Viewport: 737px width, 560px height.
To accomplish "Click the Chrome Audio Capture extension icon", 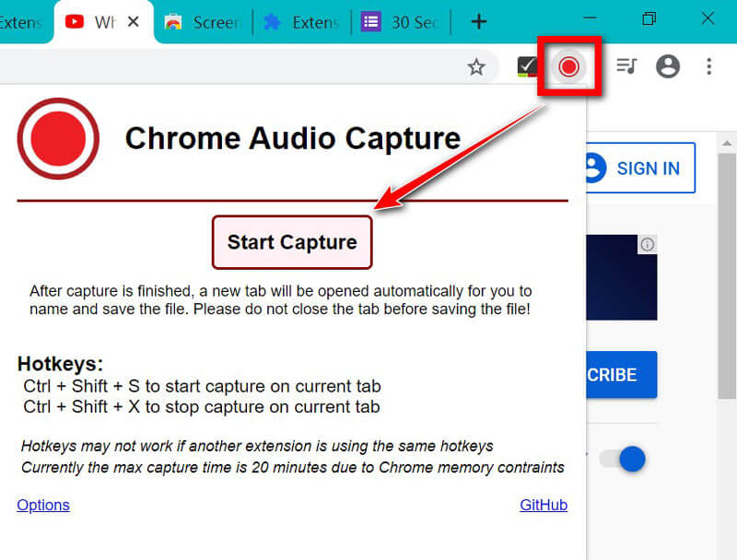I will [x=568, y=66].
